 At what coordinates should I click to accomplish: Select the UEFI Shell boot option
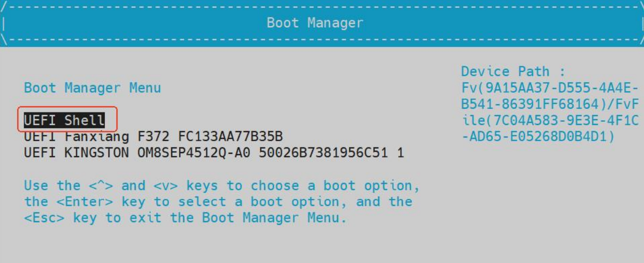(64, 120)
